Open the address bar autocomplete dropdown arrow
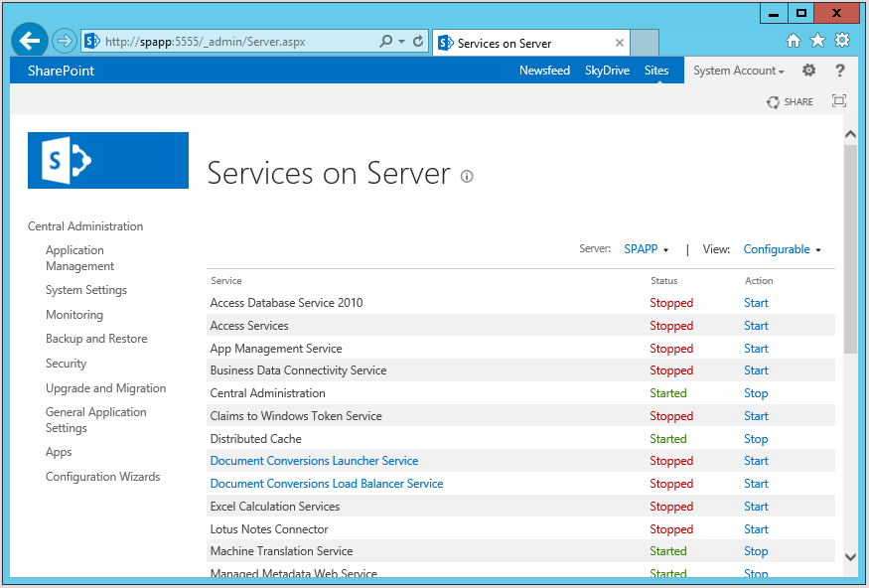This screenshot has width=869, height=588. click(402, 42)
